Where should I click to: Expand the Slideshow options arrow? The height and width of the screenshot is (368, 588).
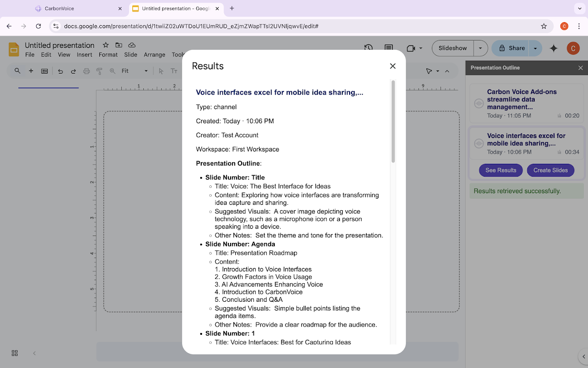(480, 48)
